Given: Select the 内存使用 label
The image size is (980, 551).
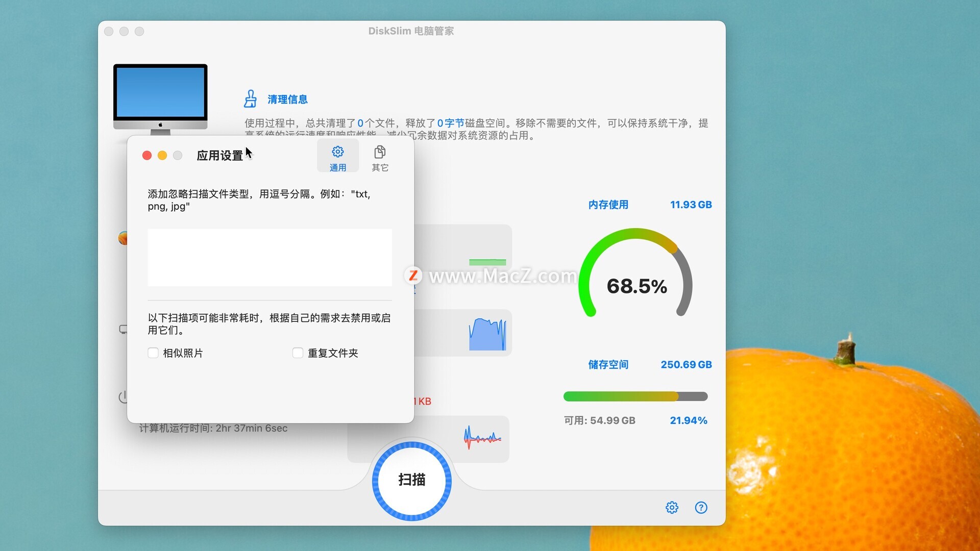Looking at the screenshot, I should click(608, 205).
